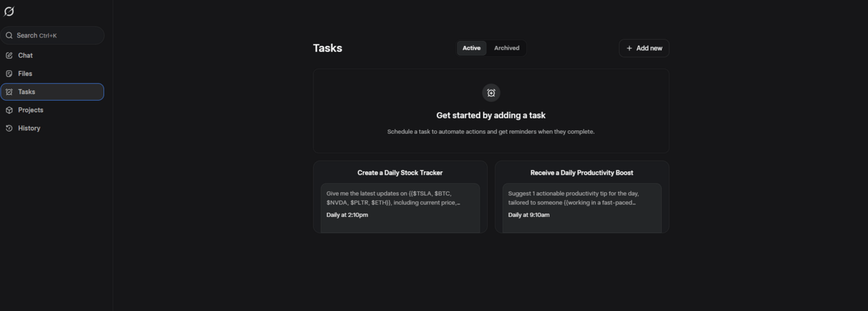Image resolution: width=868 pixels, height=311 pixels.
Task: Click the alarm clock icon above Get started
Action: coord(491,93)
